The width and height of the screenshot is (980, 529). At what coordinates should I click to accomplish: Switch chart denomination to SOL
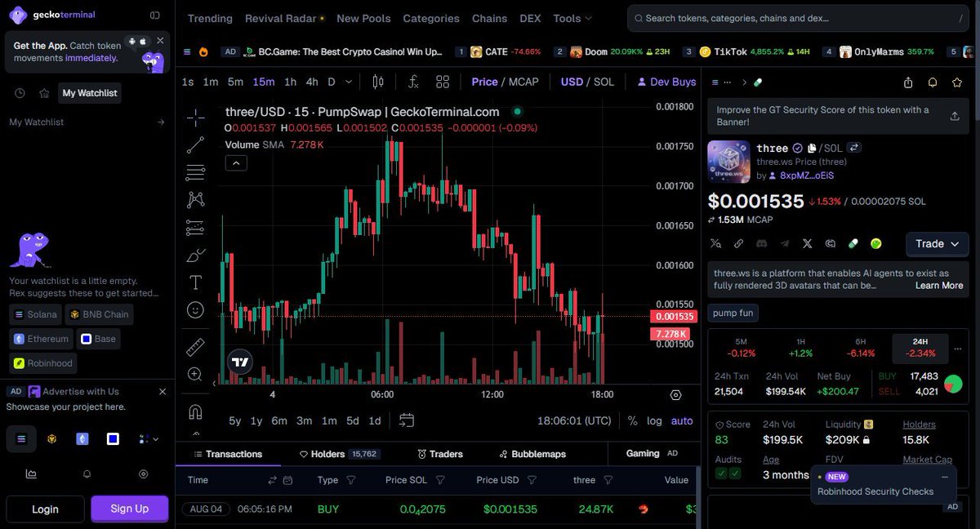tap(604, 82)
